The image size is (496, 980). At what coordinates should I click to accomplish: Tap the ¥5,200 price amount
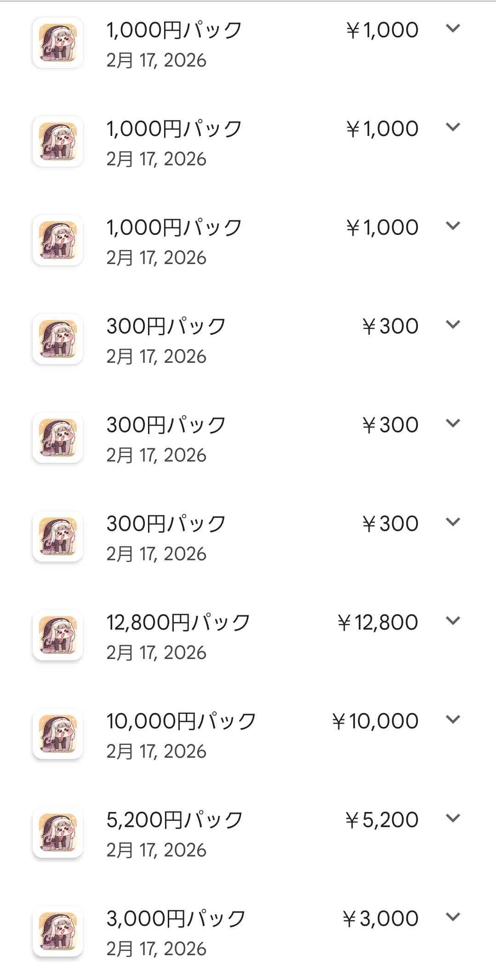coord(382,820)
